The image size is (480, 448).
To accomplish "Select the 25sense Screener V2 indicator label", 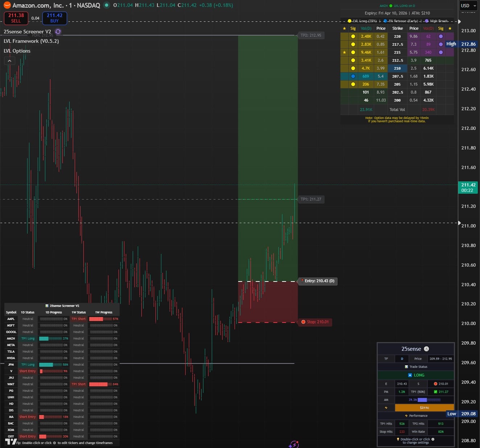I will (x=27, y=32).
